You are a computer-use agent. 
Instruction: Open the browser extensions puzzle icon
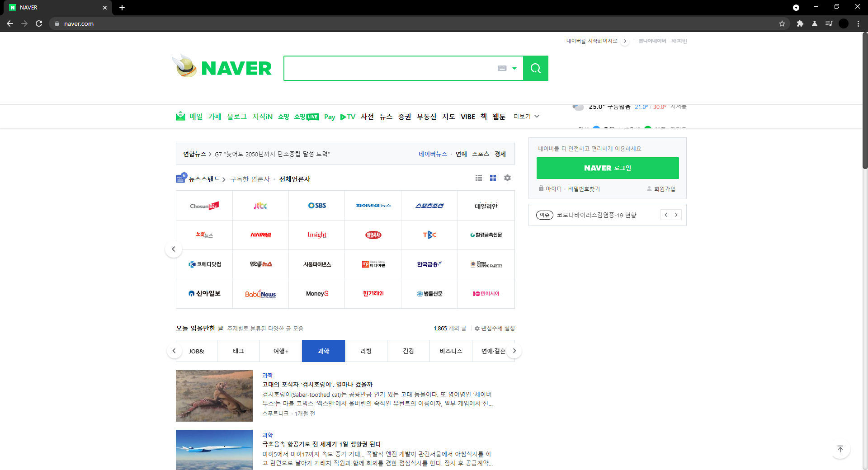click(800, 23)
